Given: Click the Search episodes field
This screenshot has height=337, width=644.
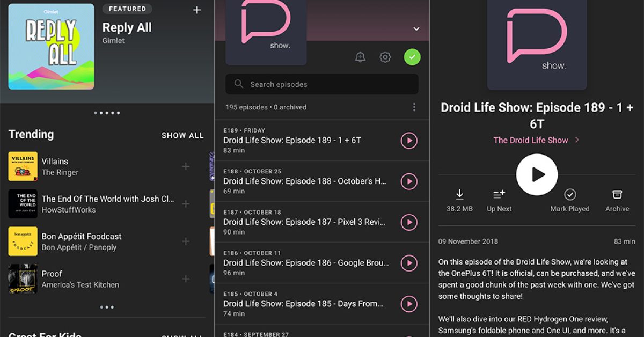Looking at the screenshot, I should pos(322,84).
